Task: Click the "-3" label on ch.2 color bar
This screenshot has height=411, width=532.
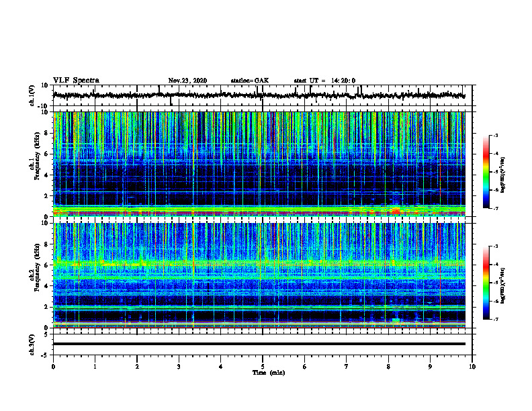Action: (x=495, y=246)
